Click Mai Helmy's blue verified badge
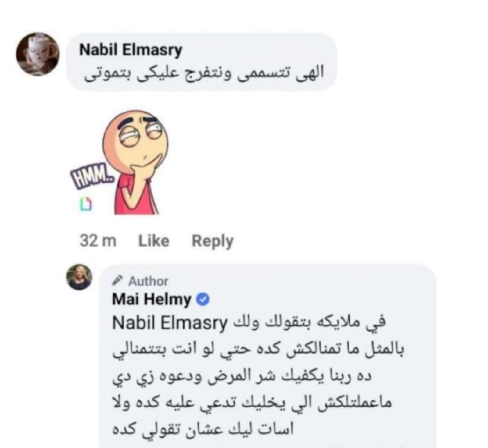Image resolution: width=488 pixels, height=448 pixels. pyautogui.click(x=203, y=299)
